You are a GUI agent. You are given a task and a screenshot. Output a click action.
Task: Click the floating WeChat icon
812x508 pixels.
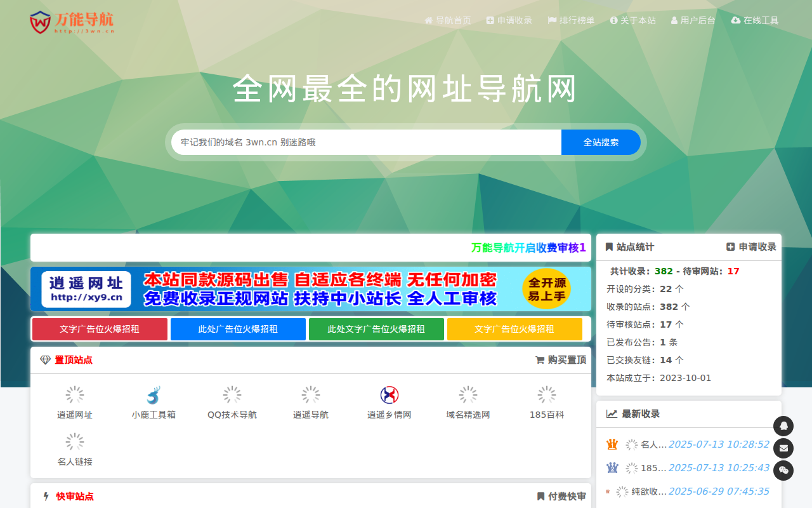coord(783,471)
